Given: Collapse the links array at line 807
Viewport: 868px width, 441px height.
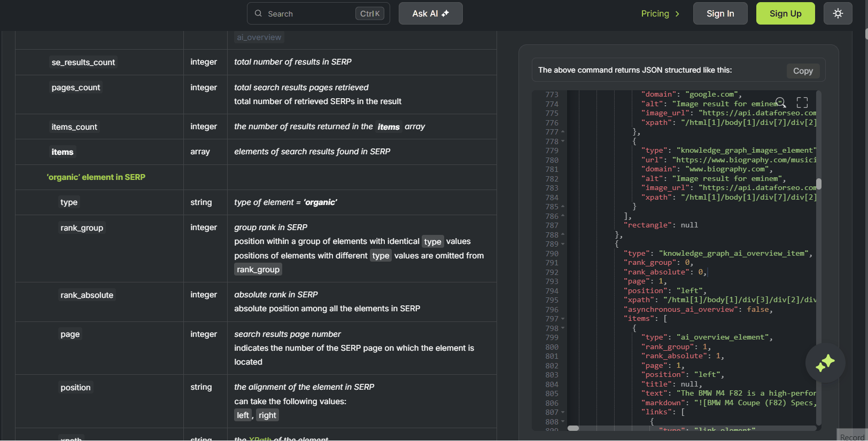Looking at the screenshot, I should coord(563,412).
